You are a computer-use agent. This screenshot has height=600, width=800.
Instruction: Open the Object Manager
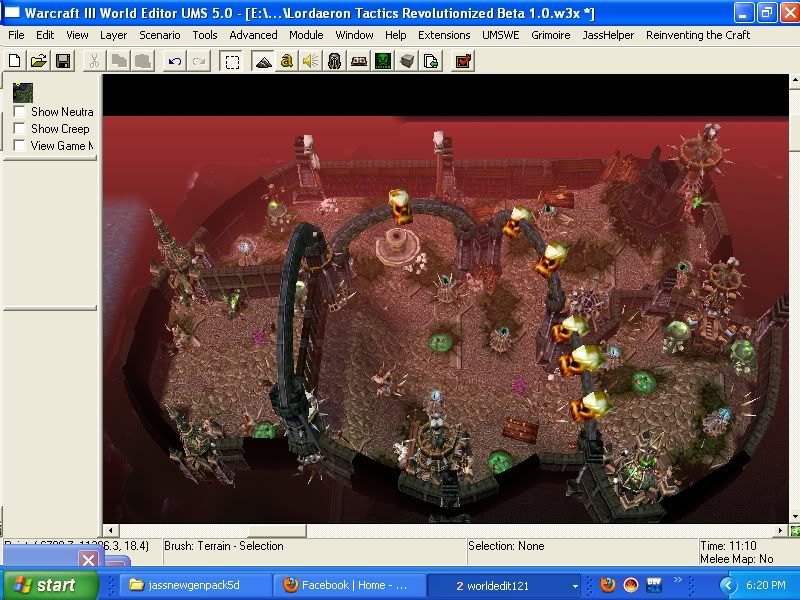coord(407,61)
